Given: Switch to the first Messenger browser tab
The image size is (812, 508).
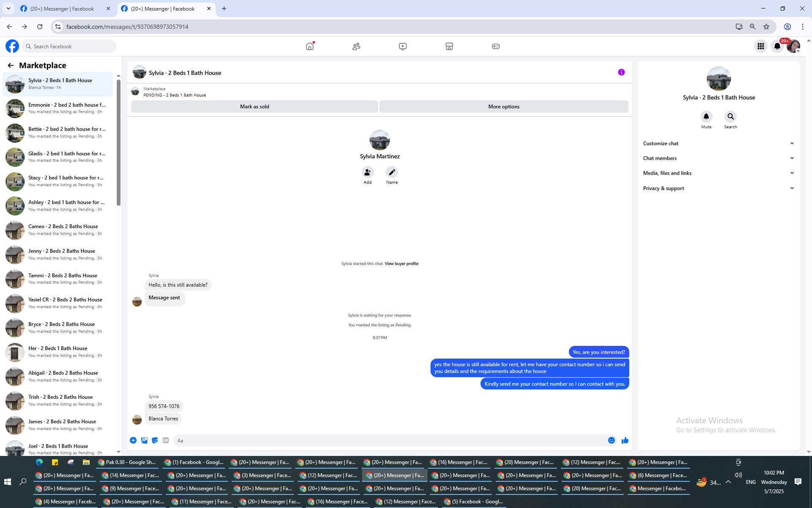Looking at the screenshot, I should tap(62, 8).
